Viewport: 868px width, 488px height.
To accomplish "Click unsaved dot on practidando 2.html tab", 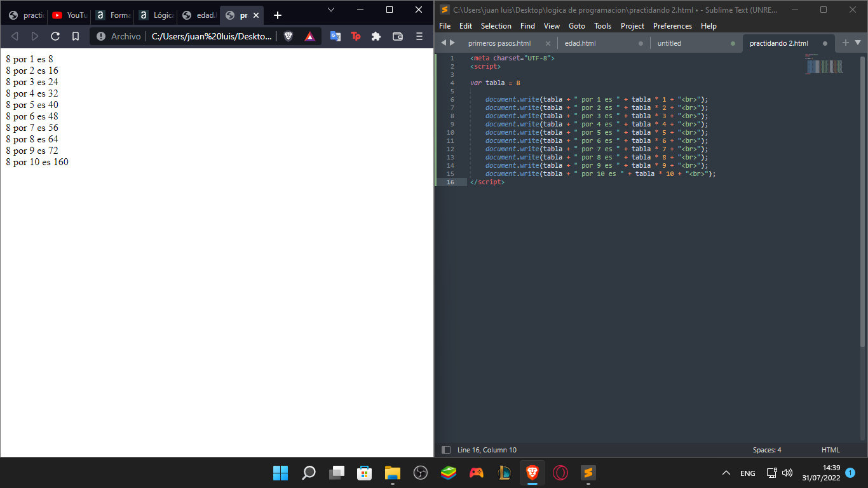I will (825, 43).
